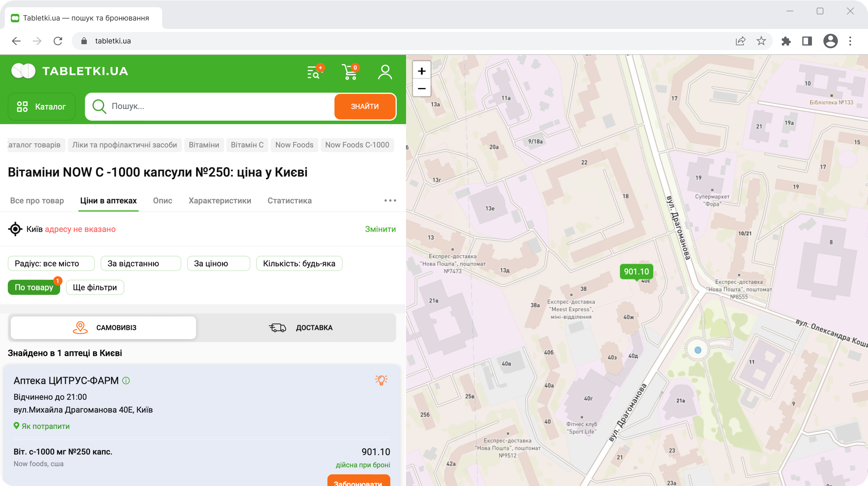Screen dimensions: 868x486
Task: Click the magnifier icon in search box
Action: pos(99,106)
